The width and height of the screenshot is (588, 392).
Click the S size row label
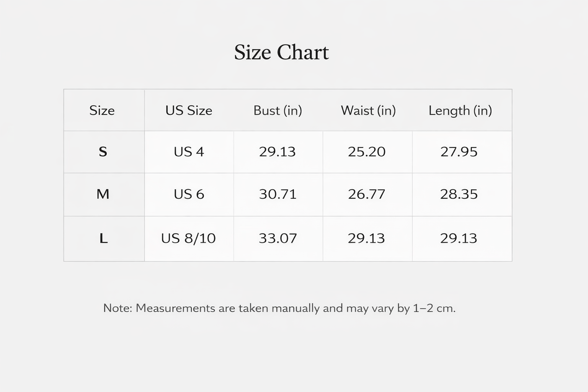click(x=103, y=152)
